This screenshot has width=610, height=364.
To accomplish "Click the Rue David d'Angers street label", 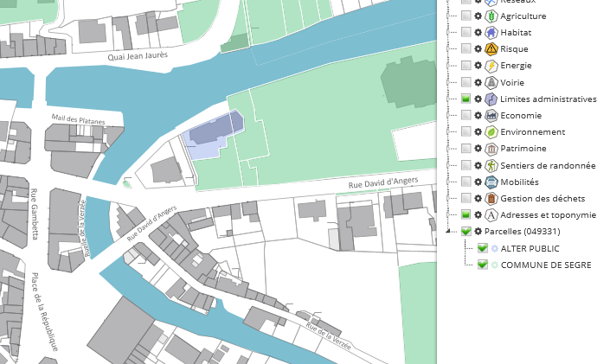I will [383, 183].
